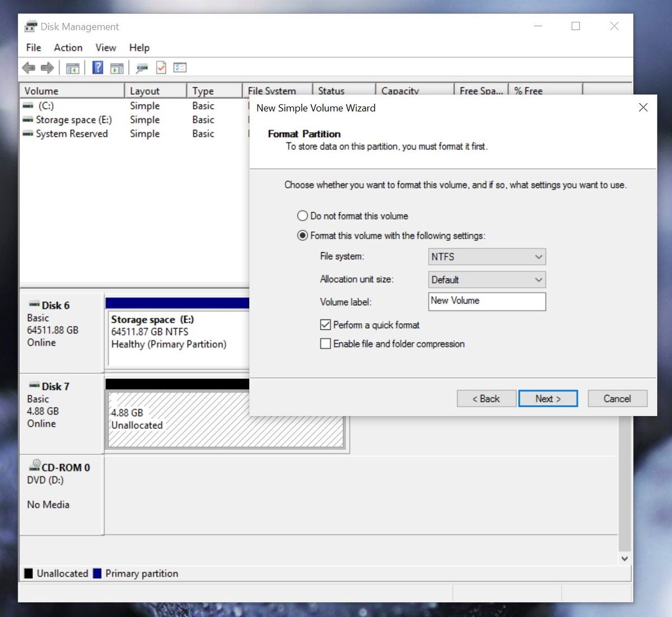Toggle the Show/Hide Console Tree icon
Image resolution: width=672 pixels, height=617 pixels.
tap(73, 68)
